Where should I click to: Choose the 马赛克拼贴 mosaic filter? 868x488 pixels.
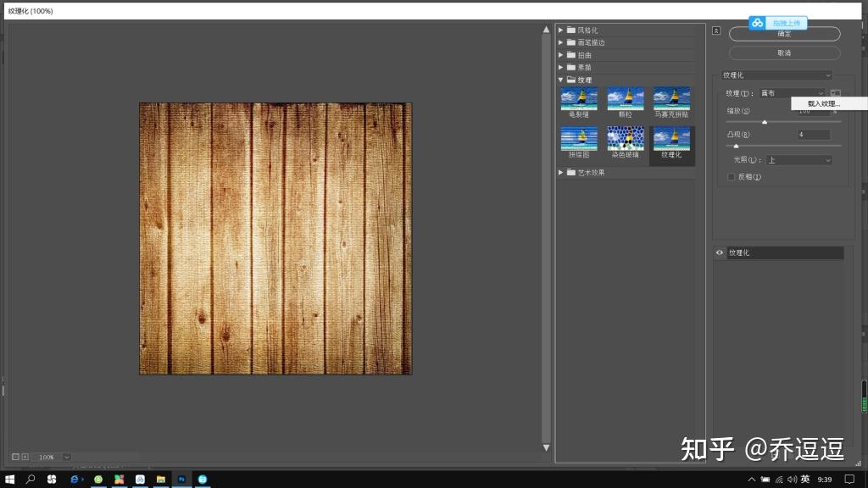(x=671, y=98)
